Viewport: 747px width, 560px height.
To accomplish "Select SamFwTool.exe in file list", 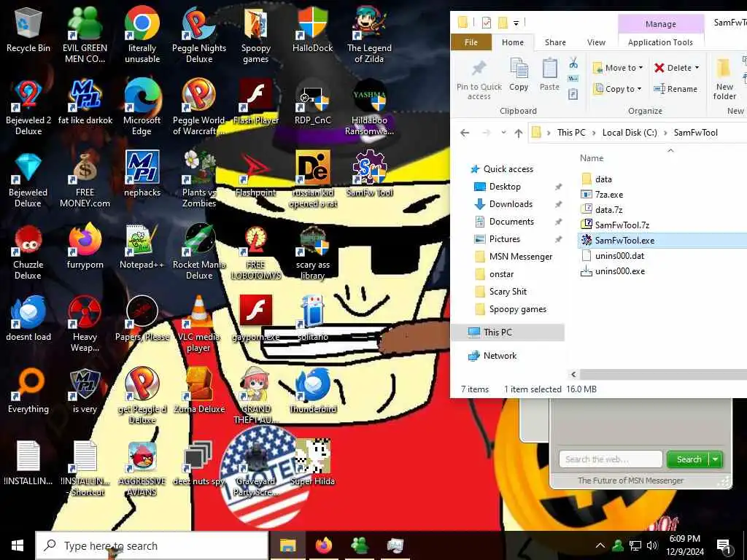I will 624,241.
